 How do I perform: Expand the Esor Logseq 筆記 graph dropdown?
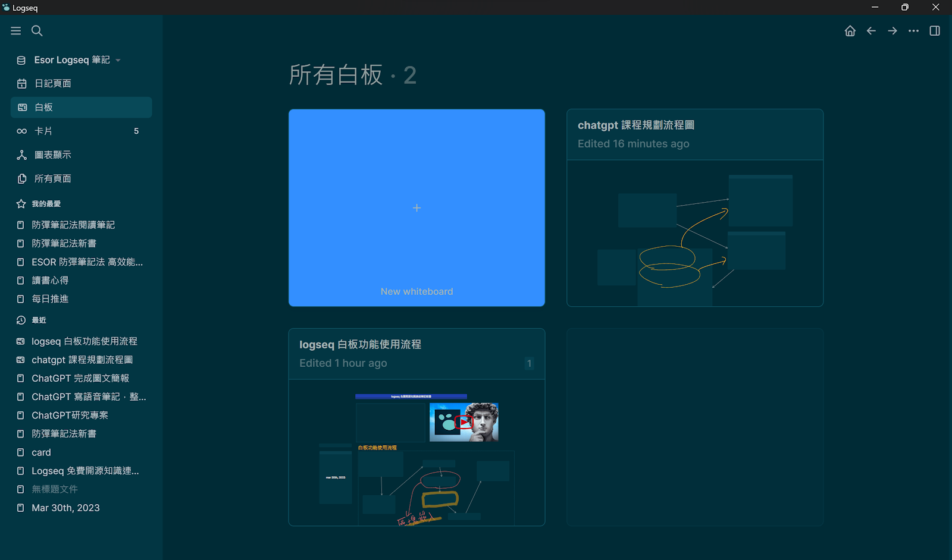(x=118, y=60)
